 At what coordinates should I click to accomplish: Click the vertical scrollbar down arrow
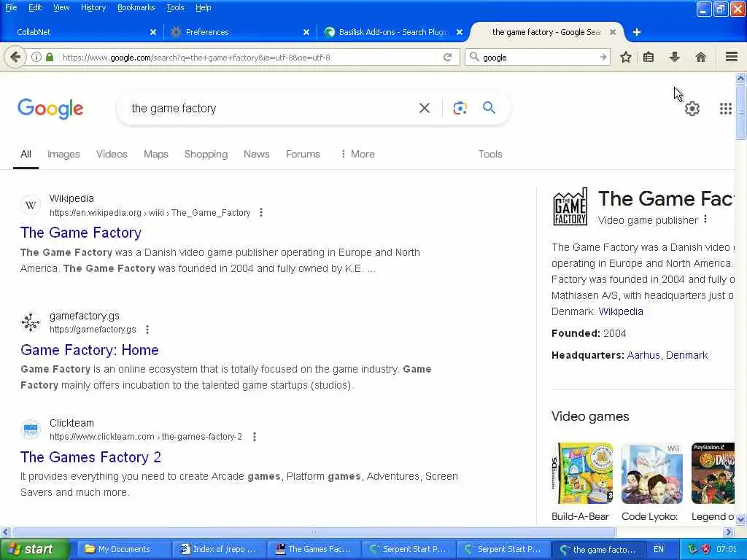(x=740, y=519)
